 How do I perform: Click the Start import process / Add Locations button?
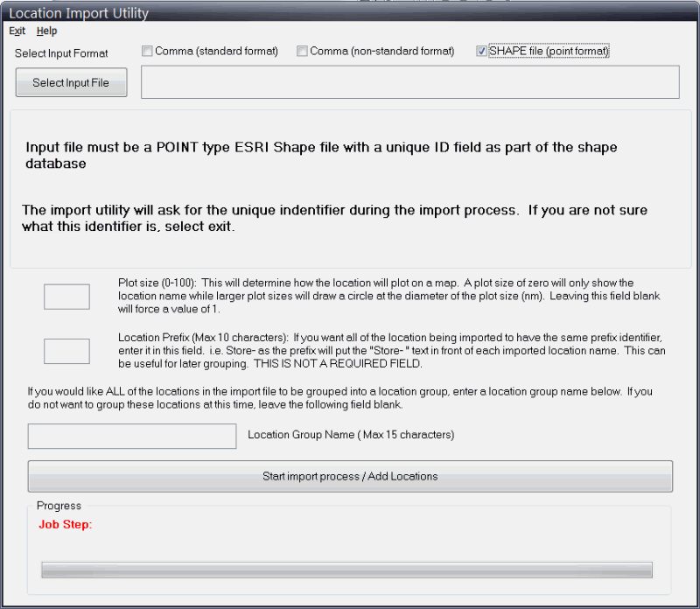(350, 477)
